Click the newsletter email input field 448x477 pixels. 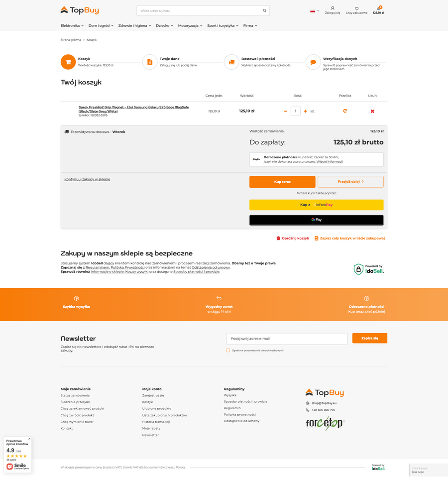(287, 338)
